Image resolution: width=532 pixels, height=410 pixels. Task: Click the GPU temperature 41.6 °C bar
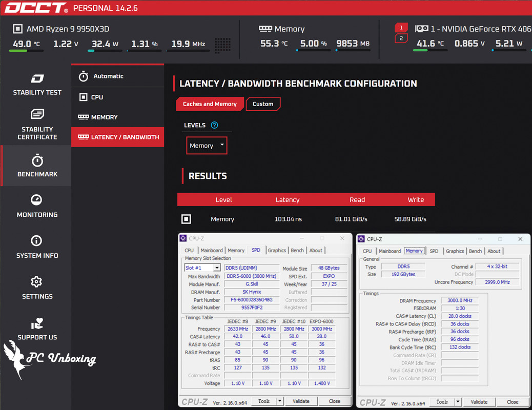pos(430,50)
